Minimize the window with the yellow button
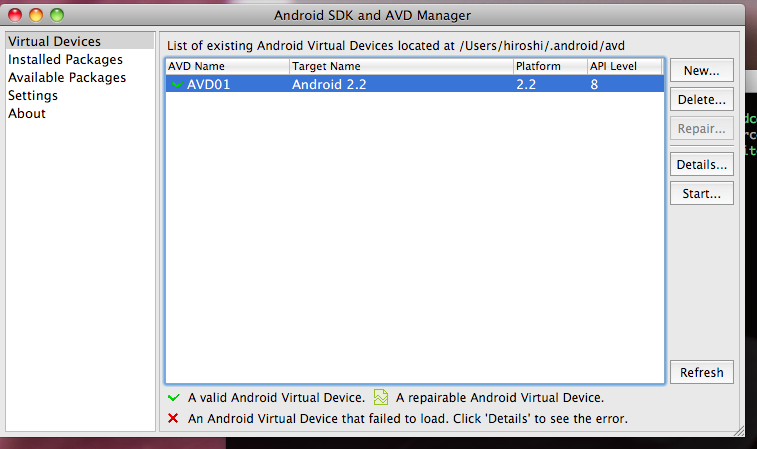 (x=36, y=15)
